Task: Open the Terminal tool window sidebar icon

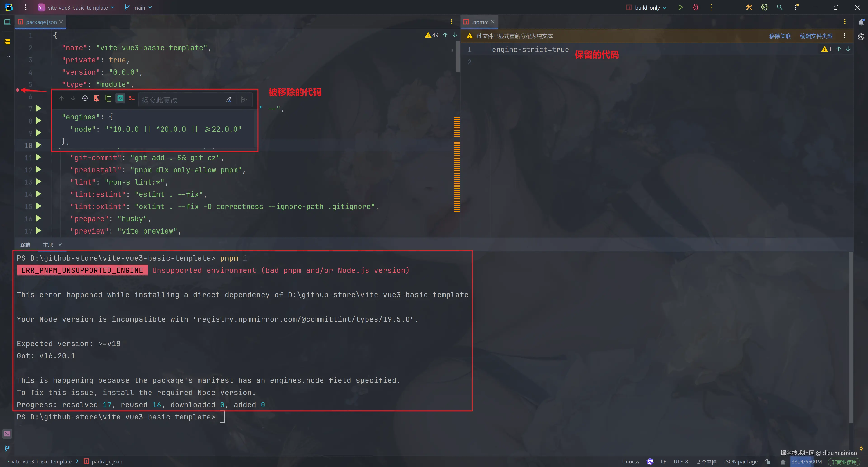Action: [7, 434]
